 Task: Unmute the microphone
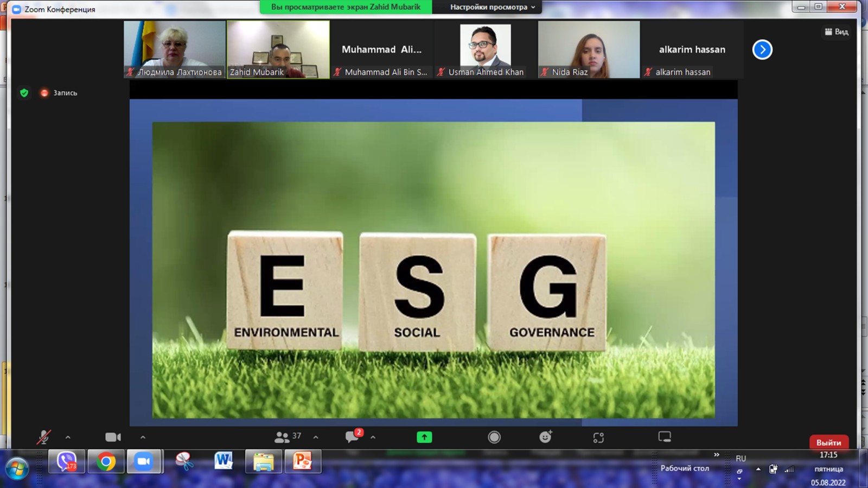[43, 437]
